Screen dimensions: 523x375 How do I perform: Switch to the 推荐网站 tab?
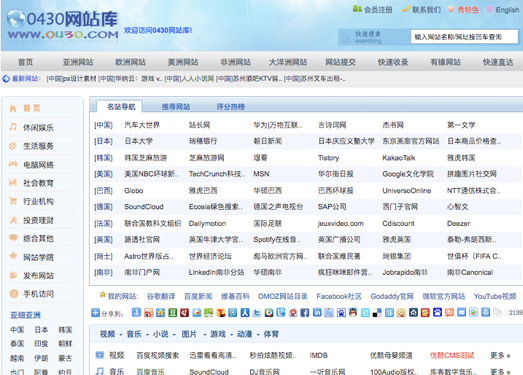176,107
